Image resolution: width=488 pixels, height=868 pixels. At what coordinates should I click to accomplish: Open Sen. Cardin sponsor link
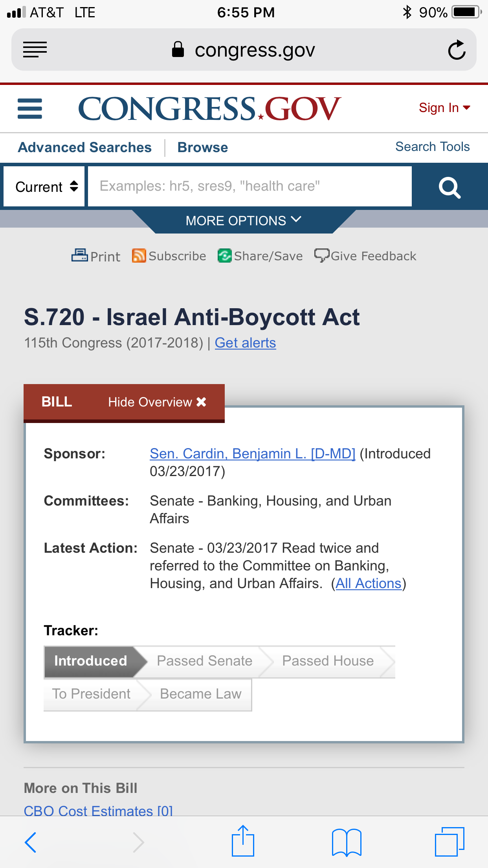[x=252, y=454]
